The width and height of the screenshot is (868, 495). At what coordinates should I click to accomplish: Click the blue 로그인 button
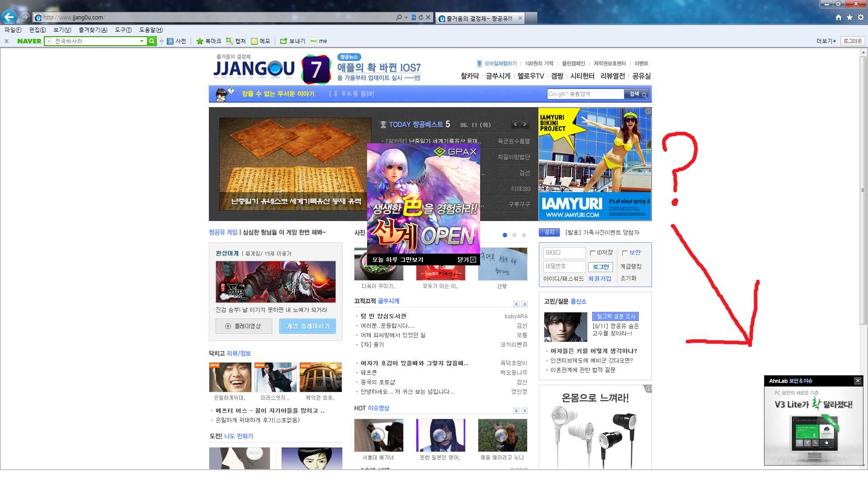click(x=600, y=267)
